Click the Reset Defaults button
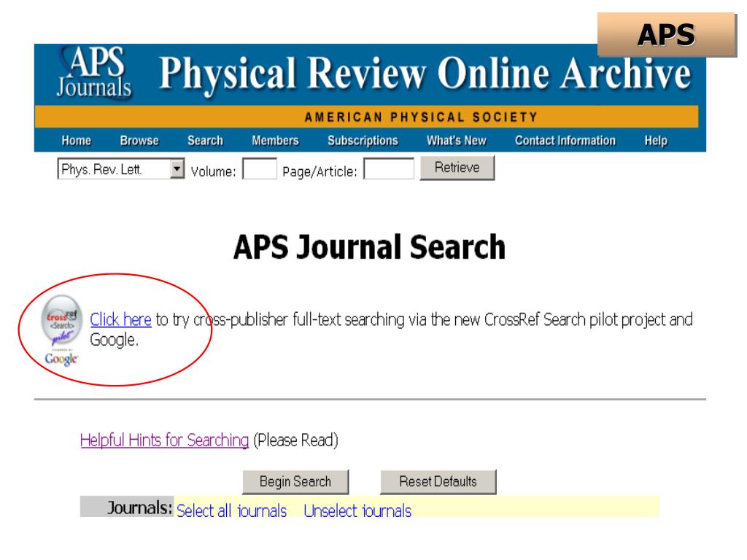Screen dimensions: 747x560 coord(438,482)
